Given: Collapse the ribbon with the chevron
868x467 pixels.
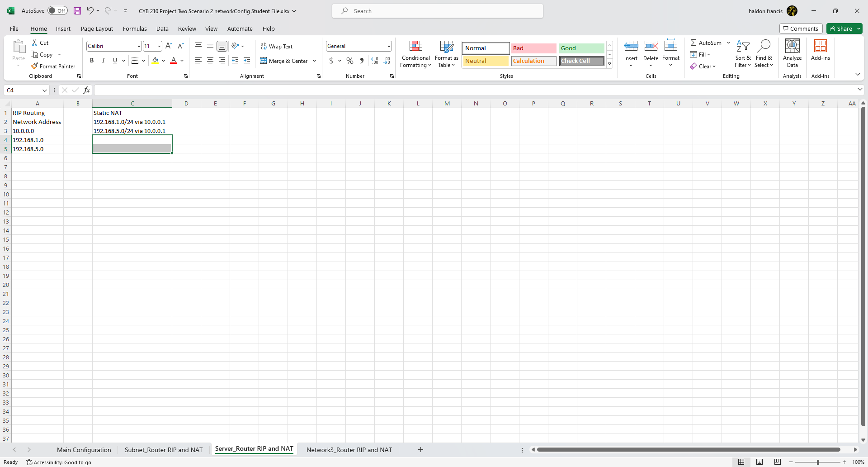Looking at the screenshot, I should (x=858, y=74).
